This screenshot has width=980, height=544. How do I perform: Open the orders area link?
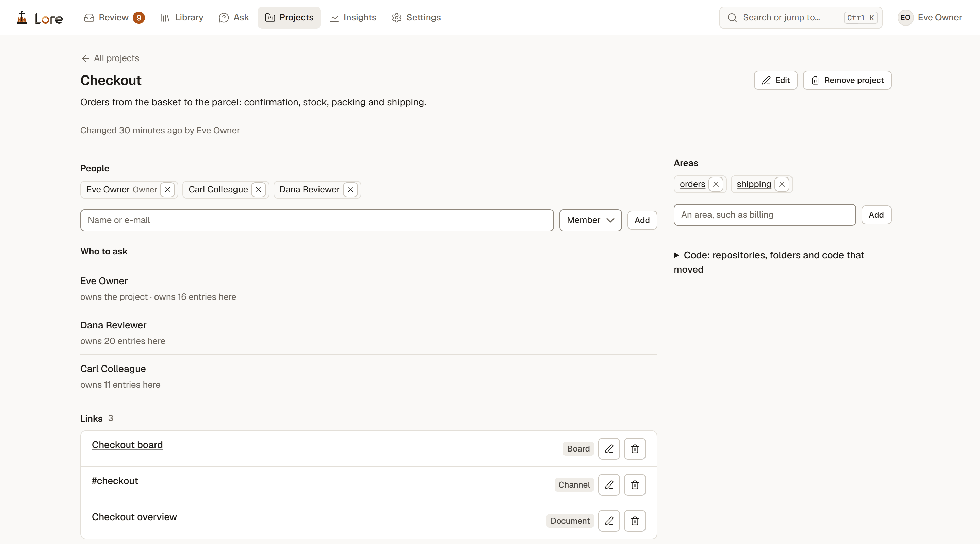click(692, 184)
